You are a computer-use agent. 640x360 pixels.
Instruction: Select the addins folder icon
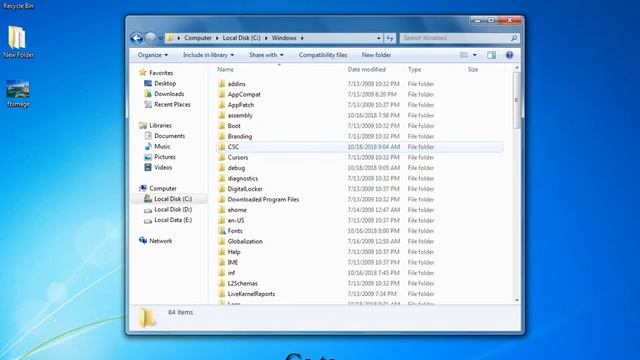coord(222,84)
